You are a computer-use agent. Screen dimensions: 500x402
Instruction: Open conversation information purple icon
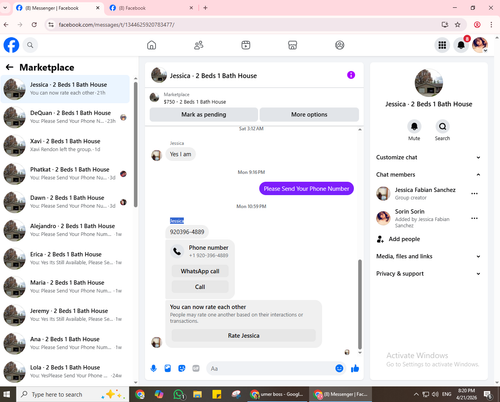351,75
